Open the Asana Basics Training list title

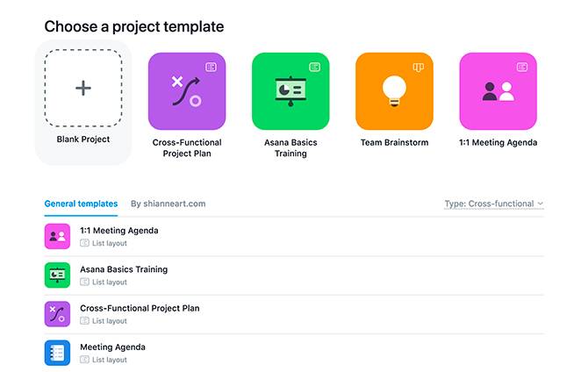[124, 269]
